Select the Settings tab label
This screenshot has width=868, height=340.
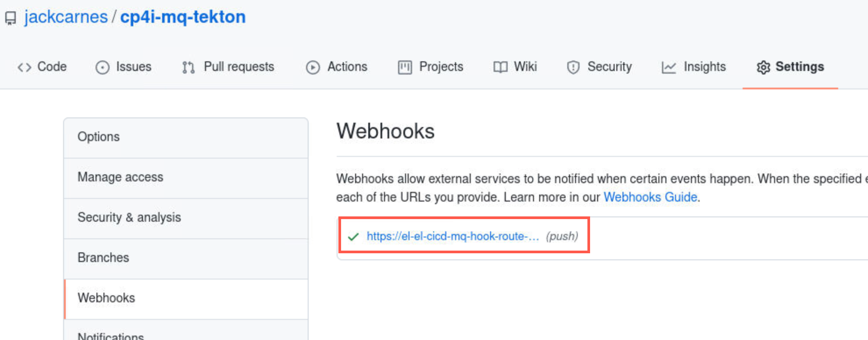tap(800, 67)
